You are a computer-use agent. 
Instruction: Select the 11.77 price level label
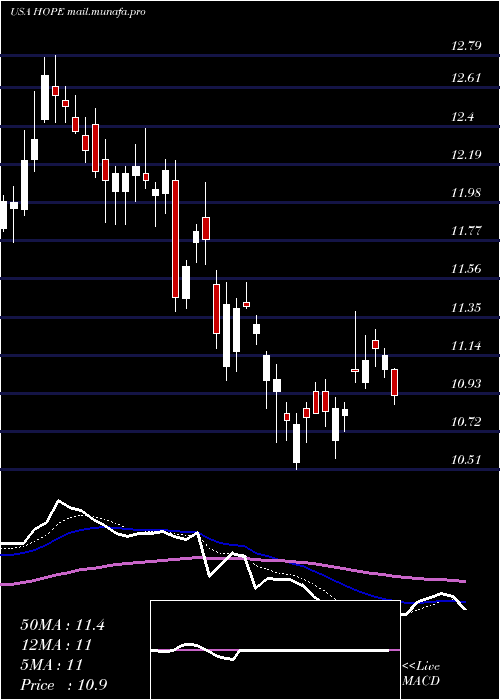tap(466, 231)
